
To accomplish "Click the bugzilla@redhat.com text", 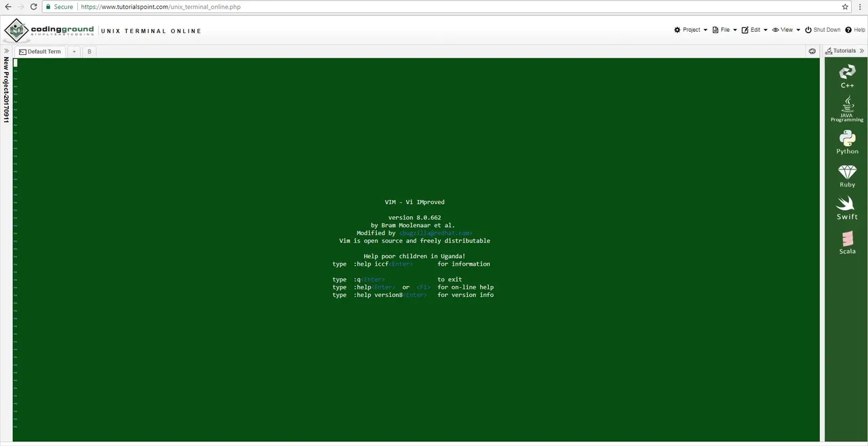I will (x=435, y=233).
